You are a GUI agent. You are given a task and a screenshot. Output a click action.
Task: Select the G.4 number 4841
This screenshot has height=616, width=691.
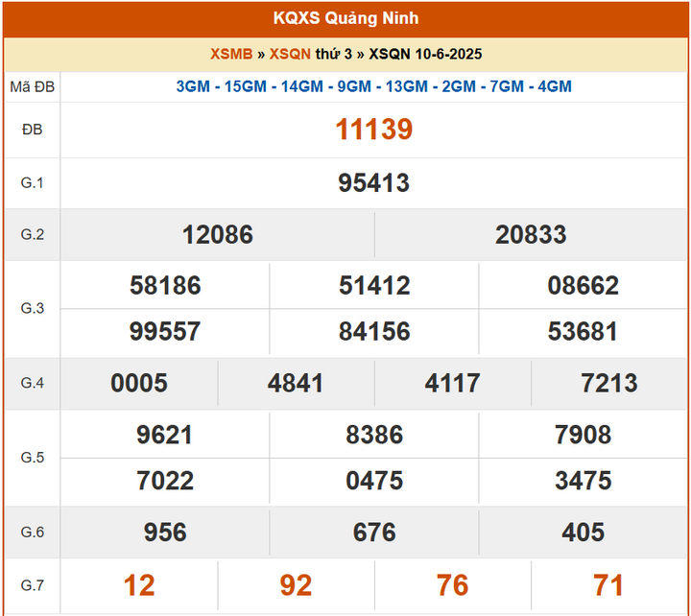(x=296, y=383)
